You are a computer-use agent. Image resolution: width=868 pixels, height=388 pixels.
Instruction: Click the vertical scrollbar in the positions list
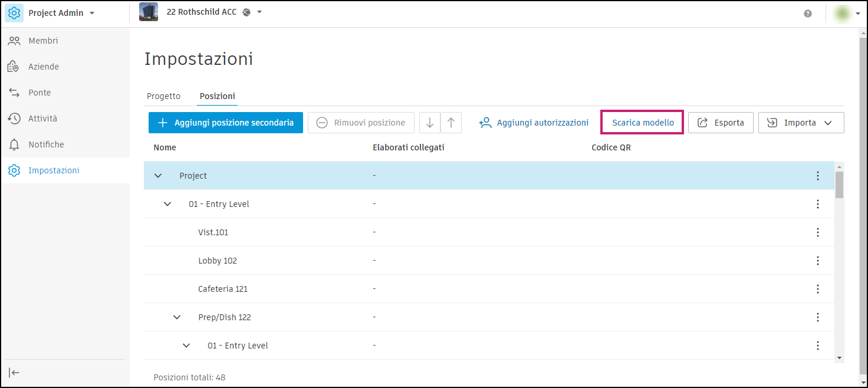[x=839, y=185]
